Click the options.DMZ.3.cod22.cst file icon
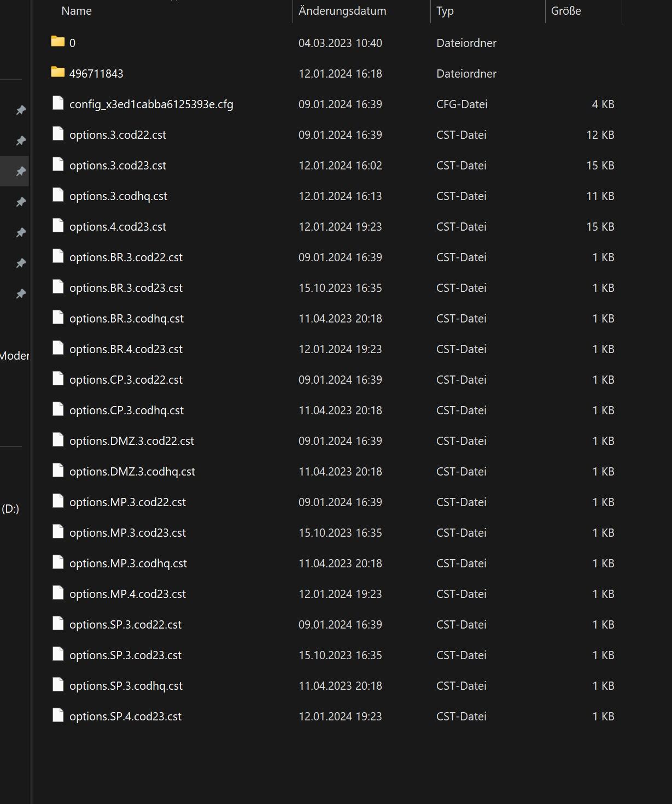This screenshot has width=672, height=804. pos(58,439)
